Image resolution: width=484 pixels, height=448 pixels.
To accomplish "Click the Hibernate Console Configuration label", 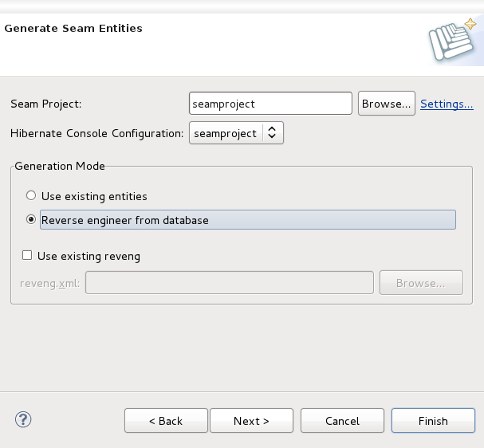I will [x=96, y=133].
